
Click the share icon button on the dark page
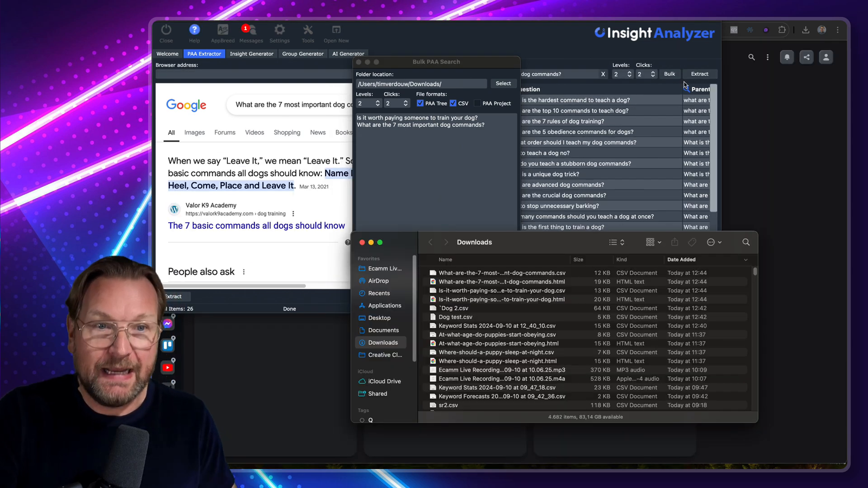pyautogui.click(x=806, y=57)
